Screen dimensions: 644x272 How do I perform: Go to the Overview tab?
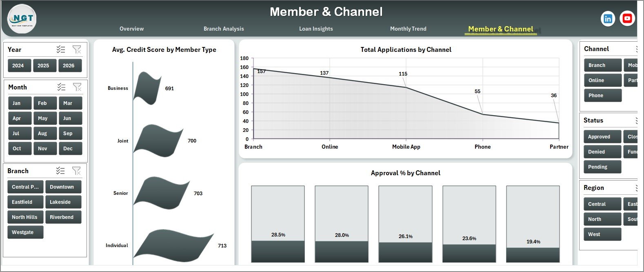[x=131, y=29]
